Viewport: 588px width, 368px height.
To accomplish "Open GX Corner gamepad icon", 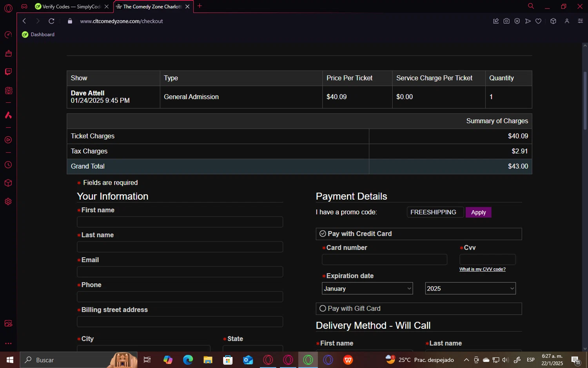I will coord(24,6).
